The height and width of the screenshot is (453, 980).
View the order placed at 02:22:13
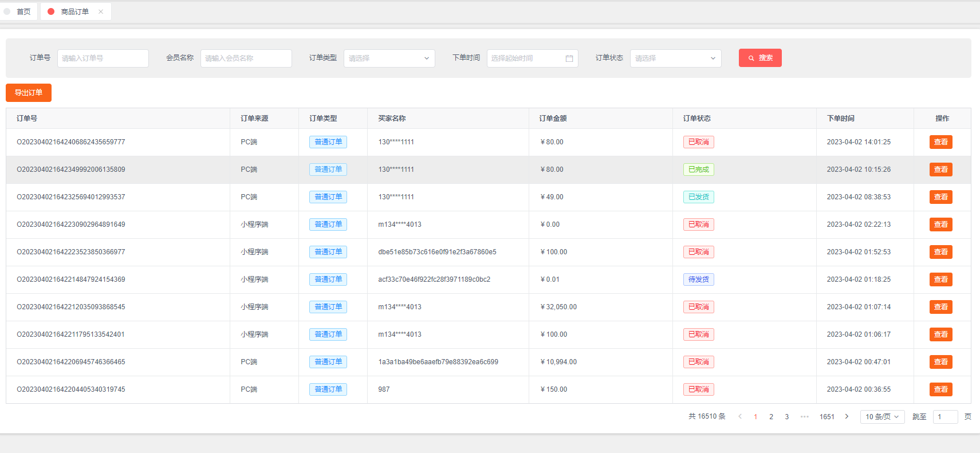pos(941,224)
